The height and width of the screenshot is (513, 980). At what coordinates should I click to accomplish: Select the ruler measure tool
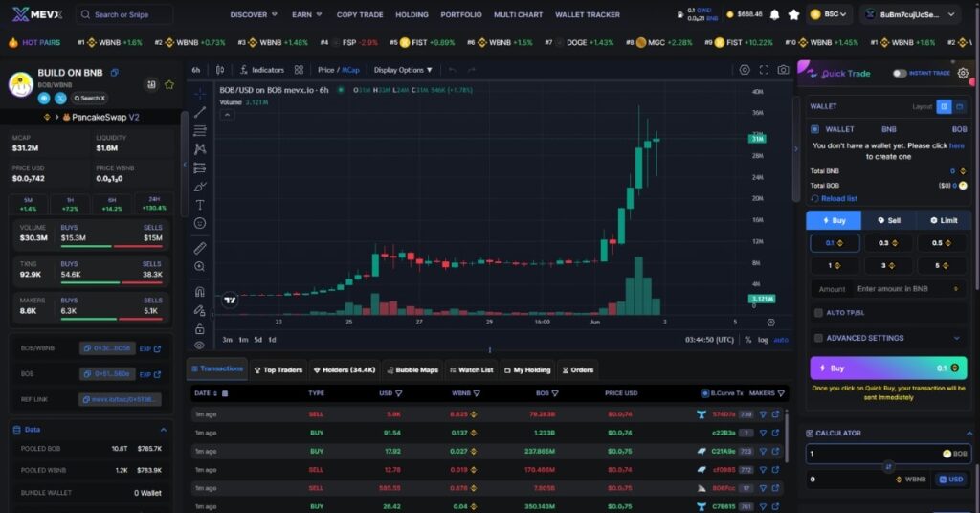[x=199, y=248]
